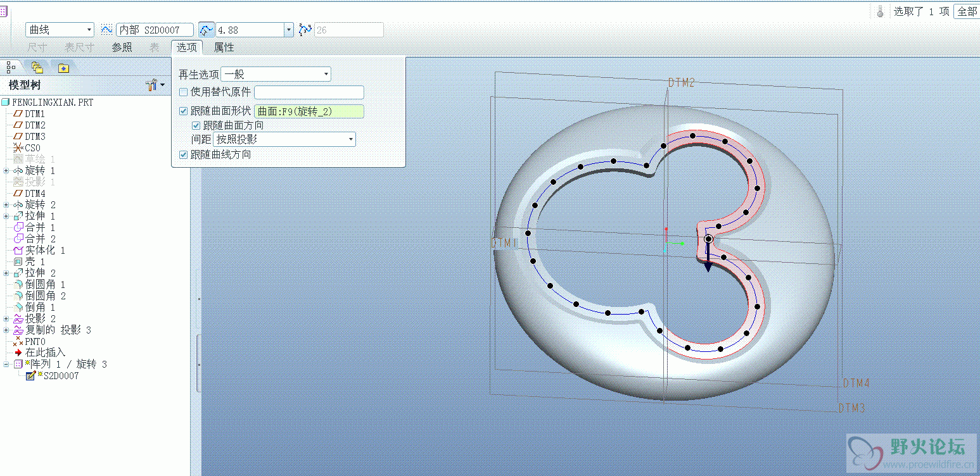980x476 pixels.
Task: Toggle the 跟随曲面方向 checkbox
Action: coord(196,126)
